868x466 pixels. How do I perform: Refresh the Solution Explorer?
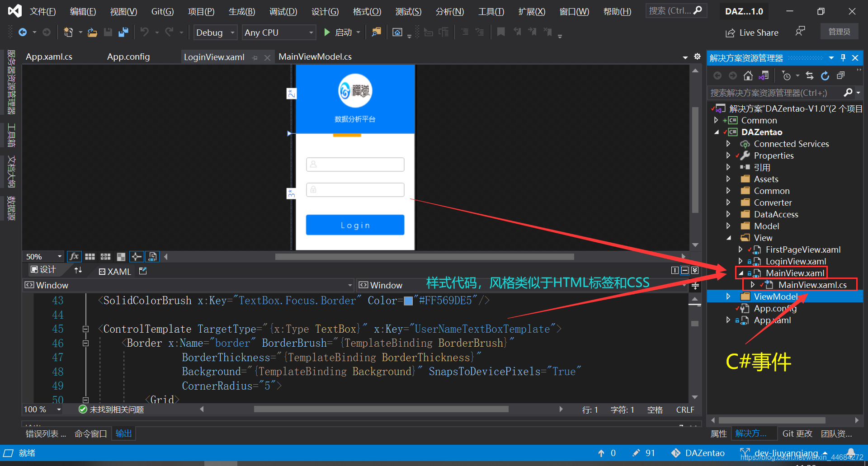pos(825,76)
